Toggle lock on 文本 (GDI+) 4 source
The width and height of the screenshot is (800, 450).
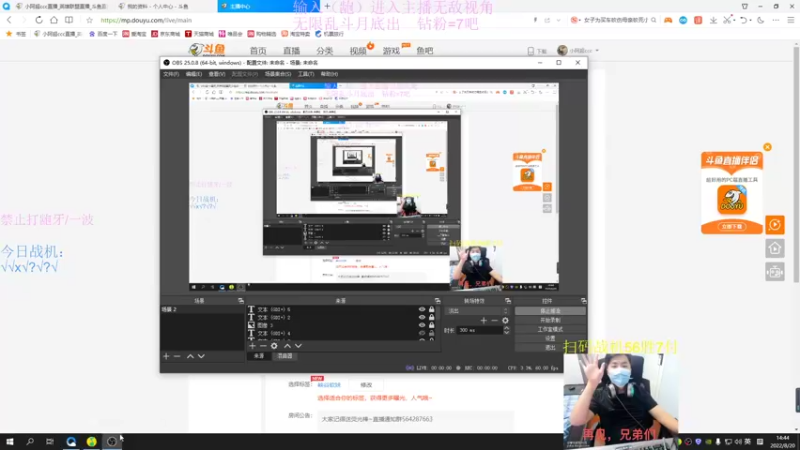pyautogui.click(x=432, y=333)
